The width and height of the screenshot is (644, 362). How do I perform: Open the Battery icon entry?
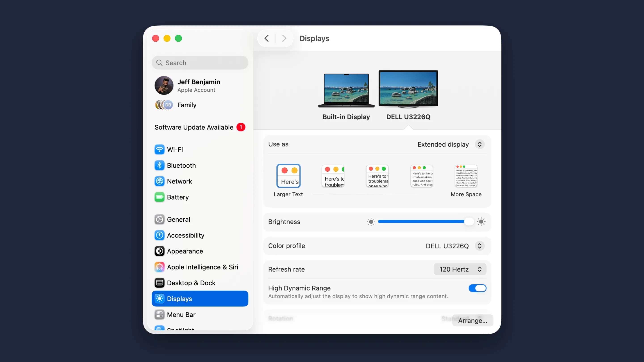[x=159, y=197]
